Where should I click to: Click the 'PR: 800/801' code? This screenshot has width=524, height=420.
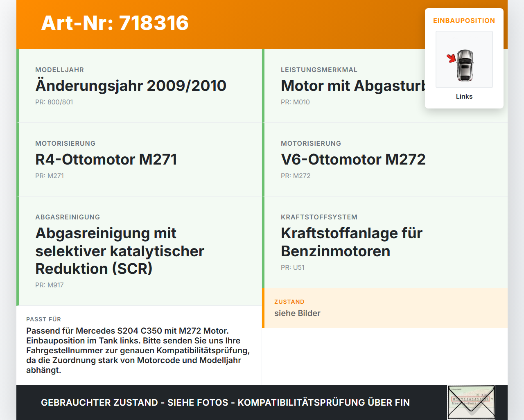54,102
